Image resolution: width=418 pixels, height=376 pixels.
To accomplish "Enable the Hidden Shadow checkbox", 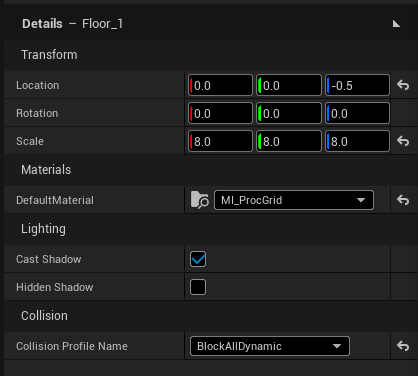I will click(x=198, y=287).
